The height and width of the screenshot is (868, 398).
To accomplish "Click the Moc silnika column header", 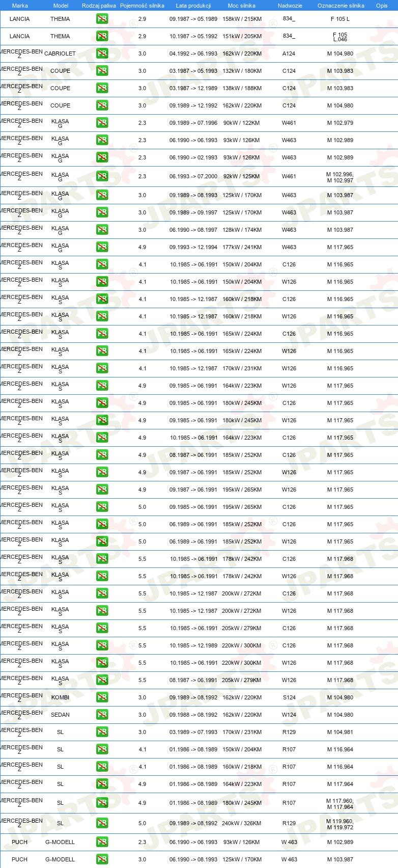I will [242, 6].
